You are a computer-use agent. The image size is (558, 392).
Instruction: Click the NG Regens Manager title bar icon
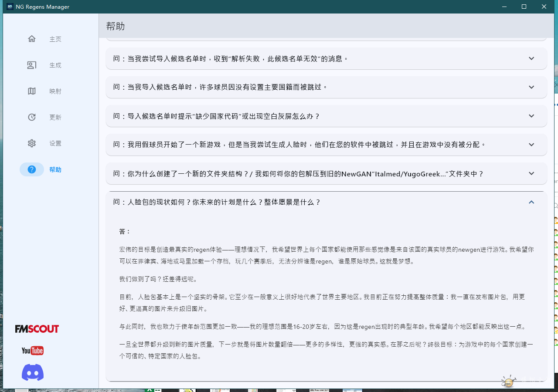pos(10,7)
